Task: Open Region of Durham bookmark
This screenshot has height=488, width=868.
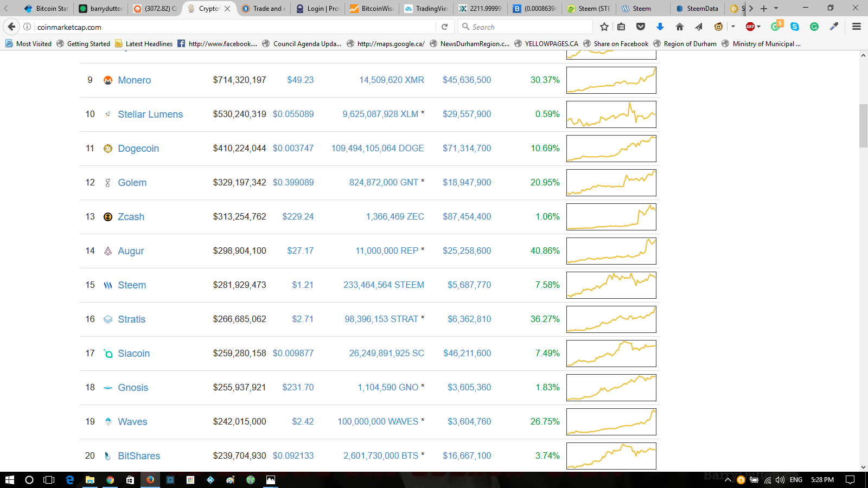Action: pyautogui.click(x=685, y=43)
